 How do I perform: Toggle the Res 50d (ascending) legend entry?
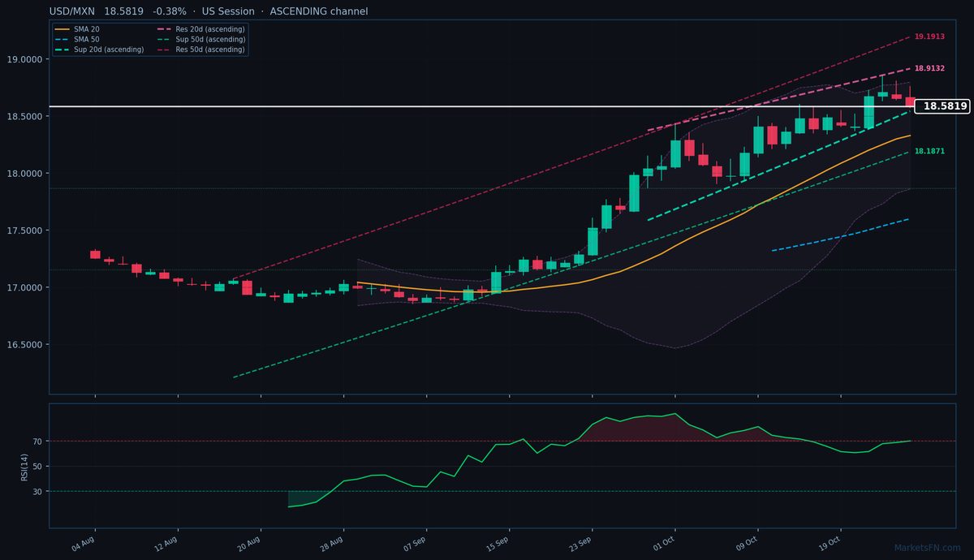tap(200, 50)
